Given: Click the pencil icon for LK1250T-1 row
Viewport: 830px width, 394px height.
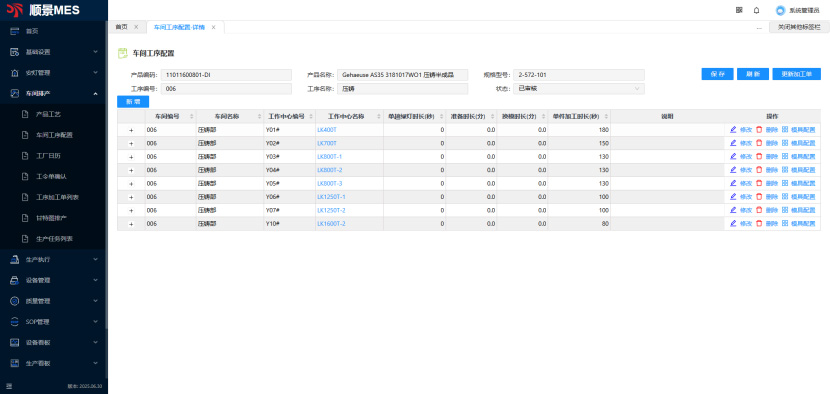Looking at the screenshot, I should click(x=733, y=196).
